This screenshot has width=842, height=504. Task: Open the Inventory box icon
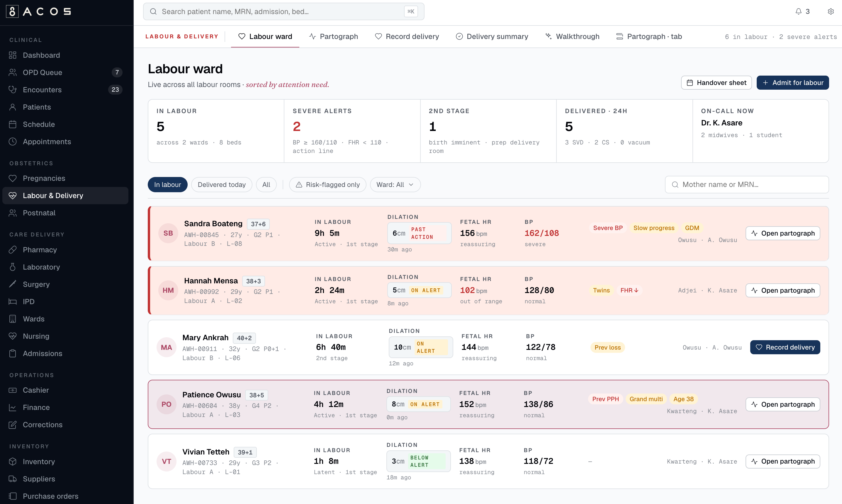(x=13, y=461)
